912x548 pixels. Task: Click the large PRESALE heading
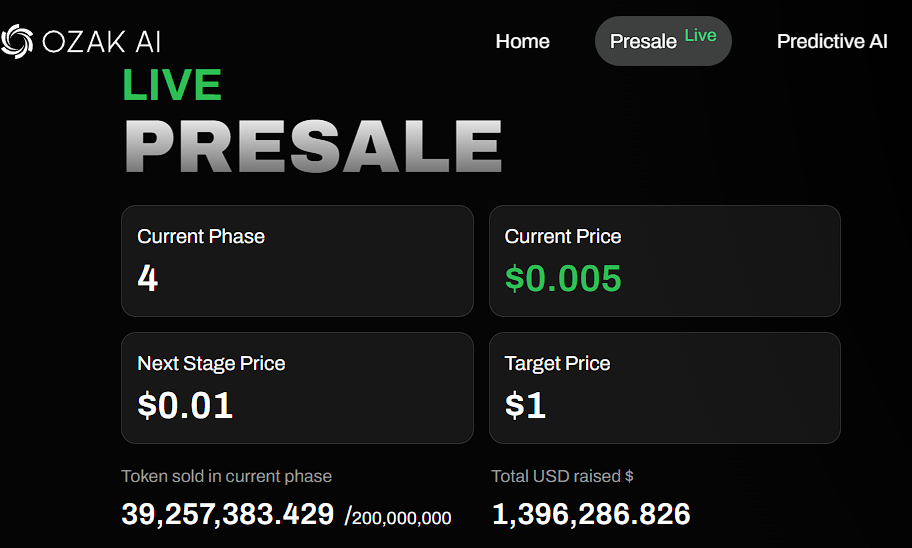click(312, 147)
